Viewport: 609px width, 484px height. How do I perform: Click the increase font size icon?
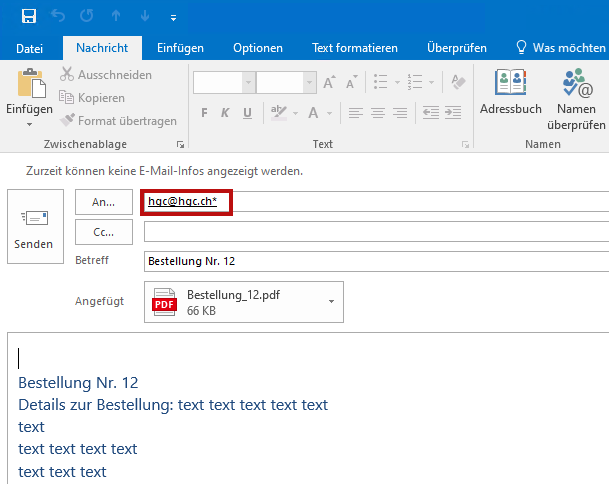coord(329,82)
